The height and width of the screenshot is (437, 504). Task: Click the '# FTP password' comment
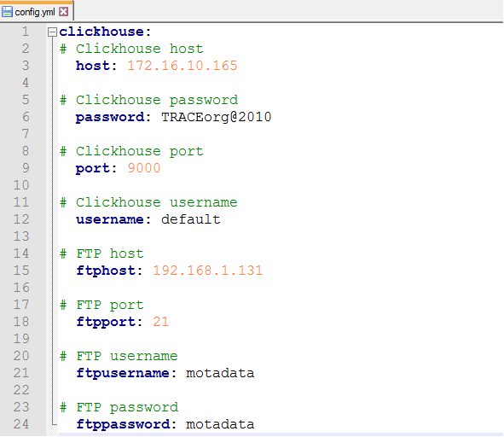pyautogui.click(x=119, y=407)
